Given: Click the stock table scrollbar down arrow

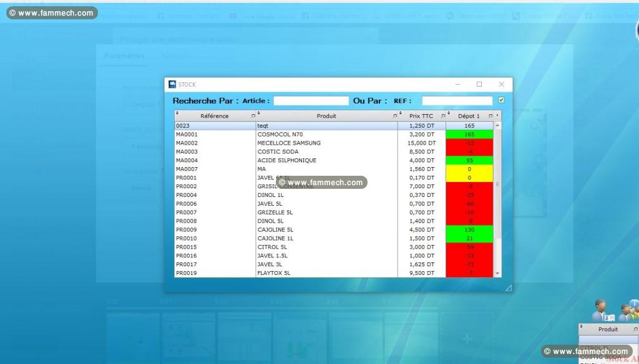Looking at the screenshot, I should pyautogui.click(x=497, y=273).
